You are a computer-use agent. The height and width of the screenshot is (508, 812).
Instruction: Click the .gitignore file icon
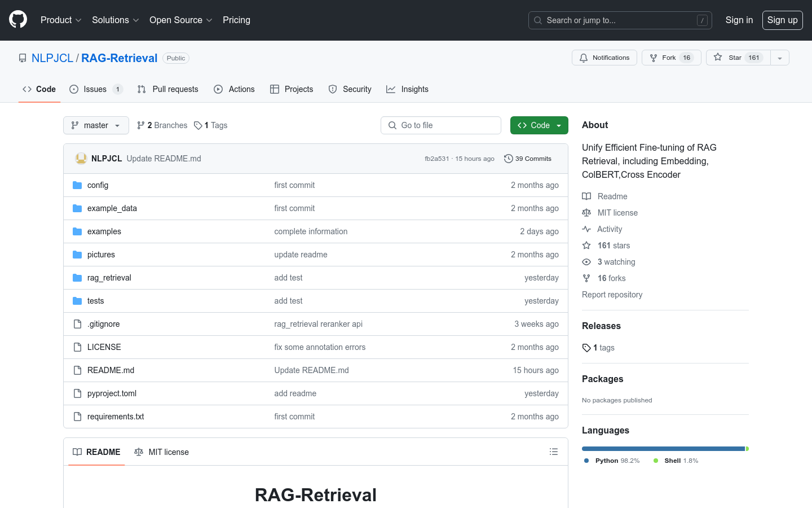click(77, 324)
